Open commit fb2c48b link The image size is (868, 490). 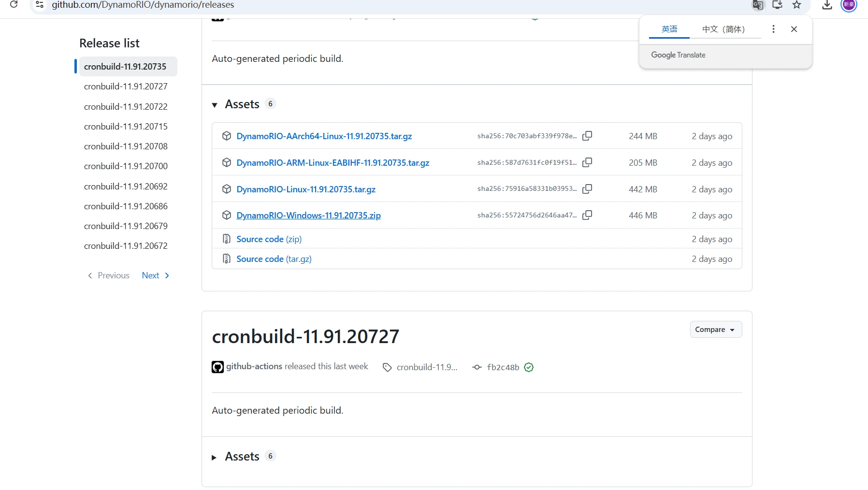503,367
